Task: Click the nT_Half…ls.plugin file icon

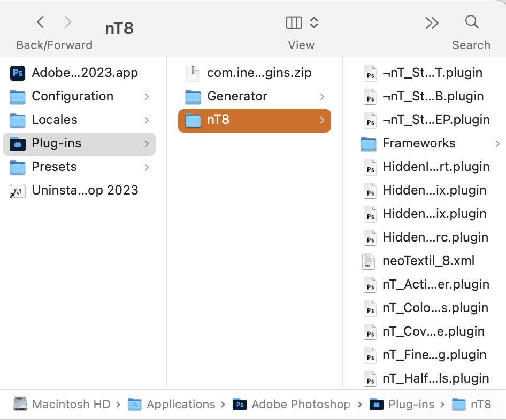Action: tap(370, 379)
